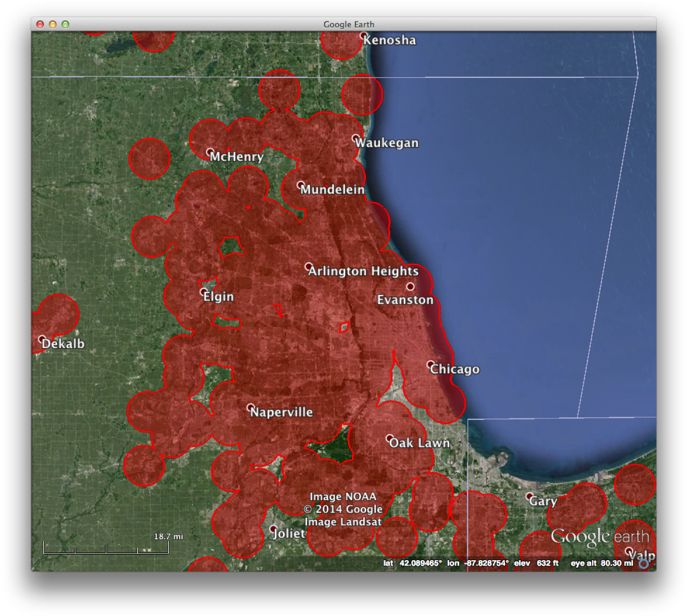
Task: Click the Valparaiso placemark marker
Action: [x=629, y=551]
